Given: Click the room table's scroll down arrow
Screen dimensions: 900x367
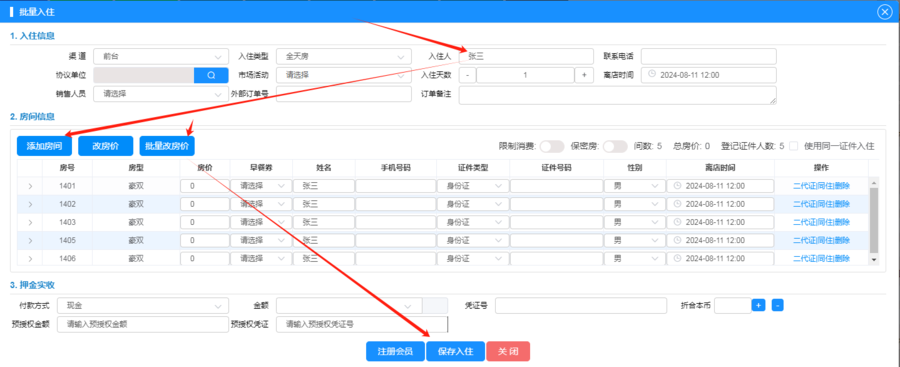Looking at the screenshot, I should [874, 260].
